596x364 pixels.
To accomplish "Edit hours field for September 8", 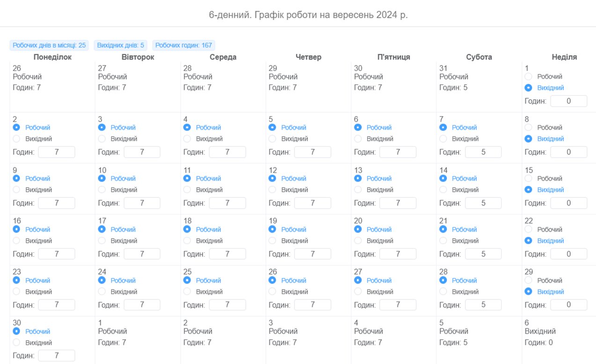I will (x=568, y=152).
